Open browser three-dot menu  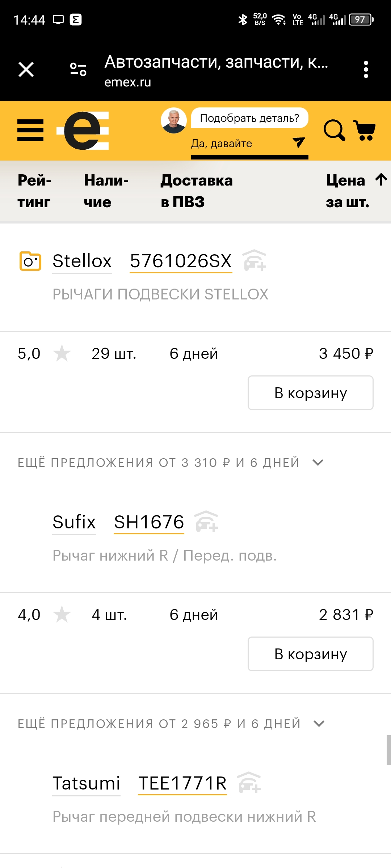366,69
